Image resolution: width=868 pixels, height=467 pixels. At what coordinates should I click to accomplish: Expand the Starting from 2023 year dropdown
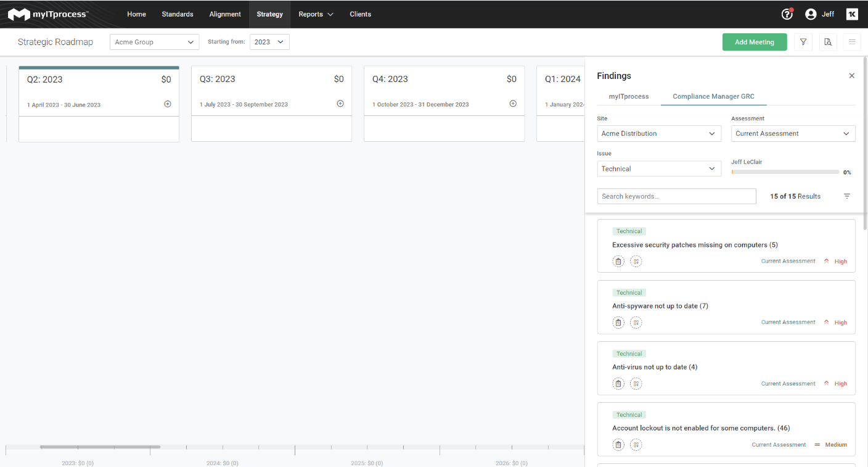(269, 42)
